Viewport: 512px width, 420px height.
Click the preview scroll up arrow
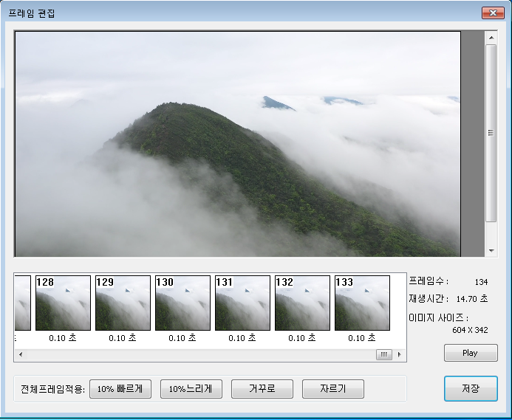[x=491, y=38]
